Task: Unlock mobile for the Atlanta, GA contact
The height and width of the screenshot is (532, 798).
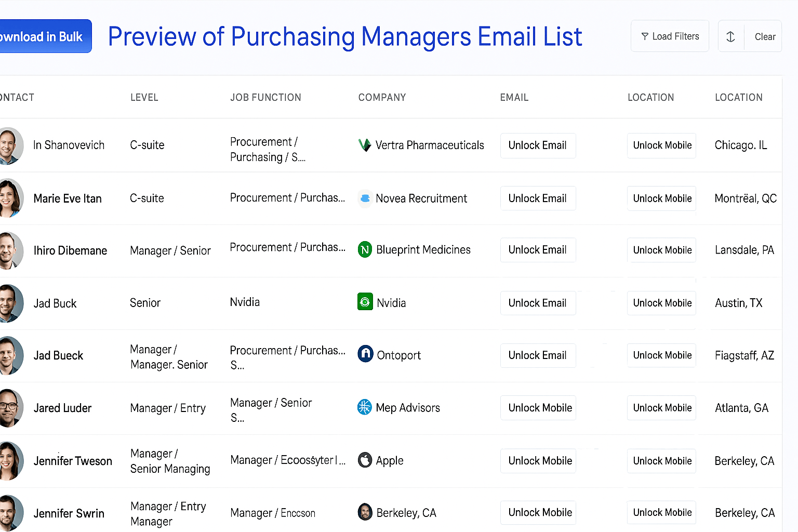Action: (x=661, y=408)
